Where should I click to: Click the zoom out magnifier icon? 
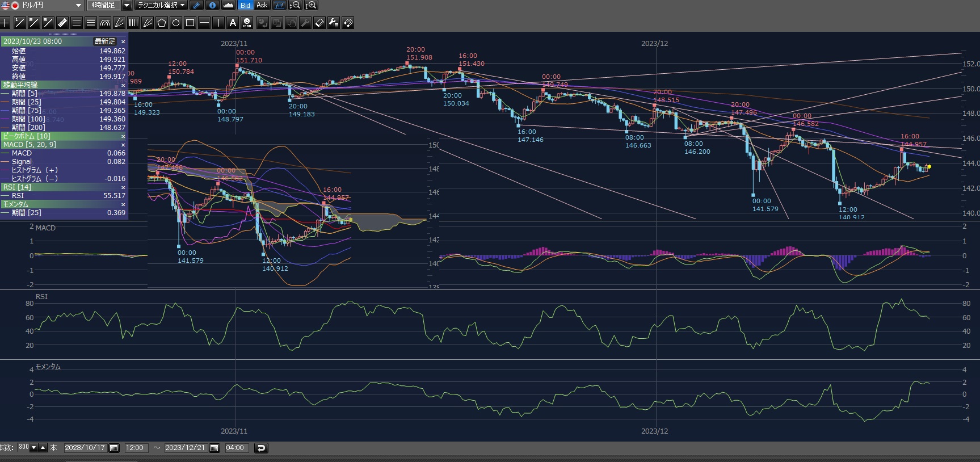(295, 5)
